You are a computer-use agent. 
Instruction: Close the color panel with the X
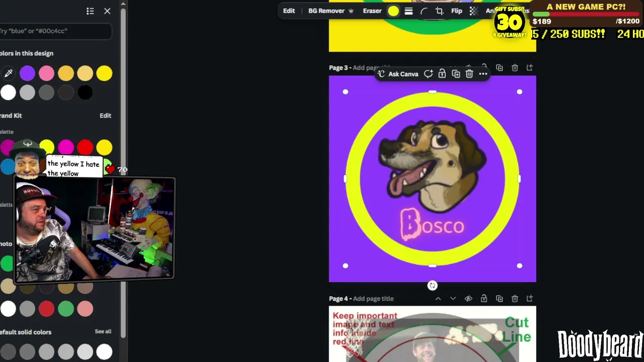[107, 11]
